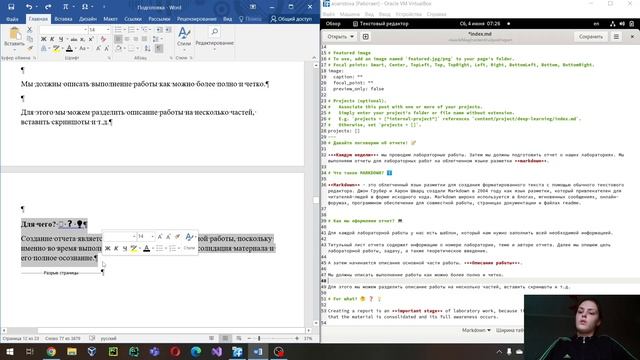This screenshot has height=360, width=640.
Task: Center the paragraph using the ribbon
Action: 127,39
